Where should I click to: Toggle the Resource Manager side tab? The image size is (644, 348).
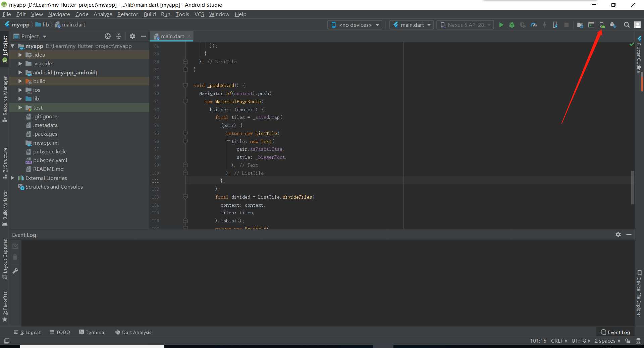[x=5, y=99]
